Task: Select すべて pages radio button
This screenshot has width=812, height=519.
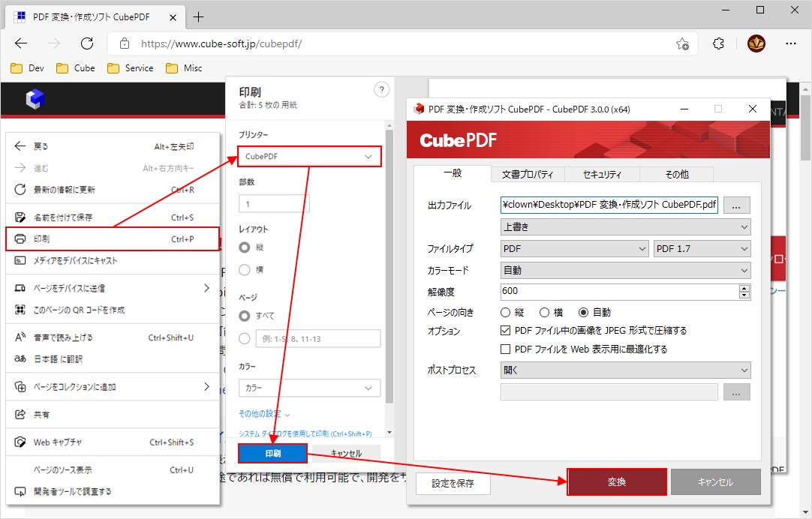Action: (245, 316)
